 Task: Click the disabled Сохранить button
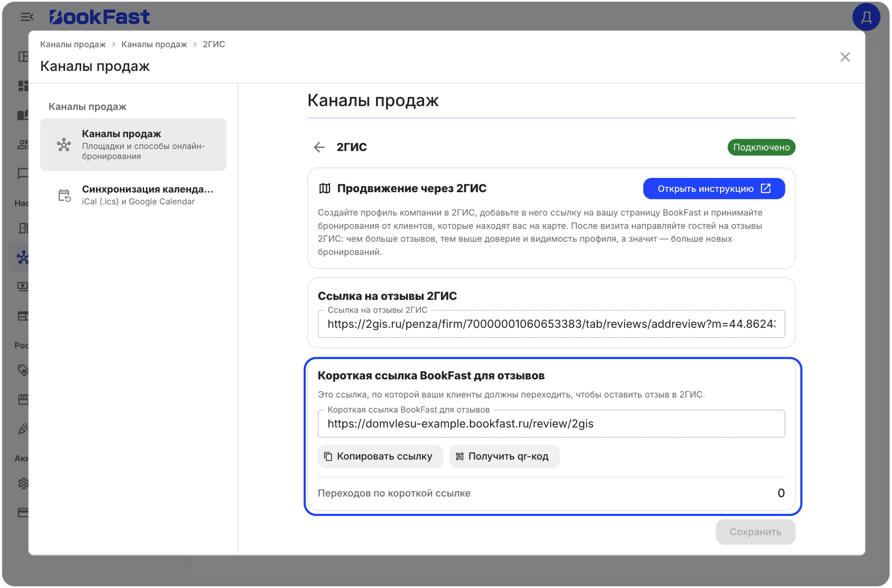click(755, 532)
